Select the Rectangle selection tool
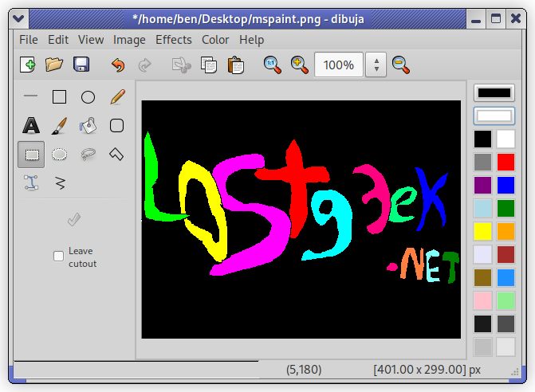The height and width of the screenshot is (392, 535). [x=31, y=155]
